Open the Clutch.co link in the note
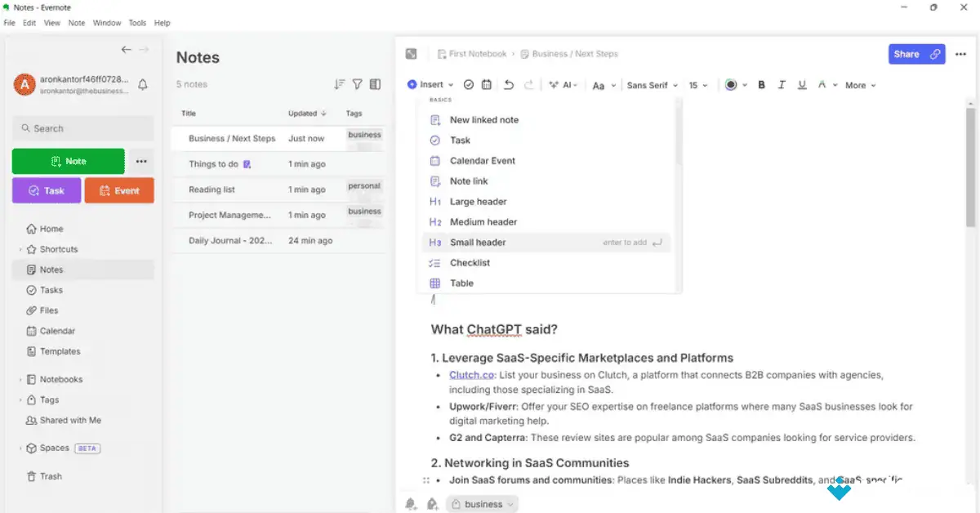The image size is (980, 513). click(470, 374)
